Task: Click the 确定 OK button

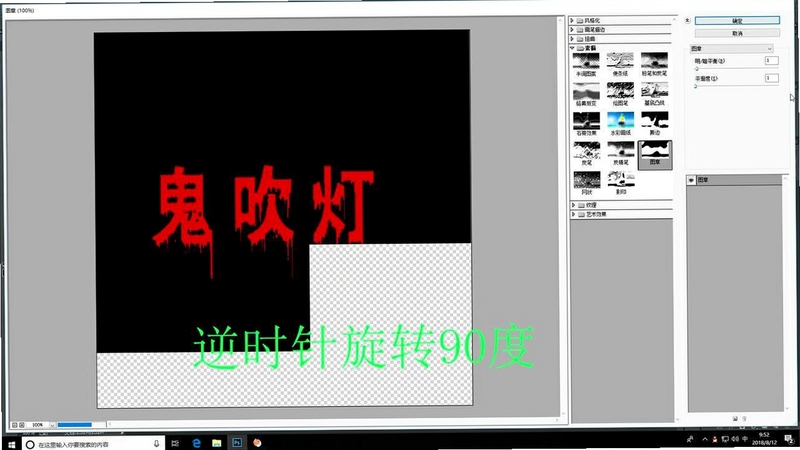Action: point(737,20)
